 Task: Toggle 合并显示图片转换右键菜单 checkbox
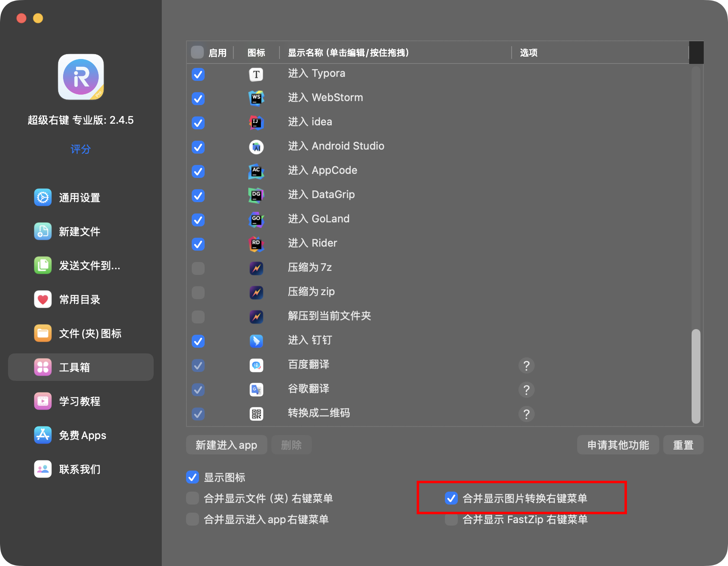click(x=451, y=498)
